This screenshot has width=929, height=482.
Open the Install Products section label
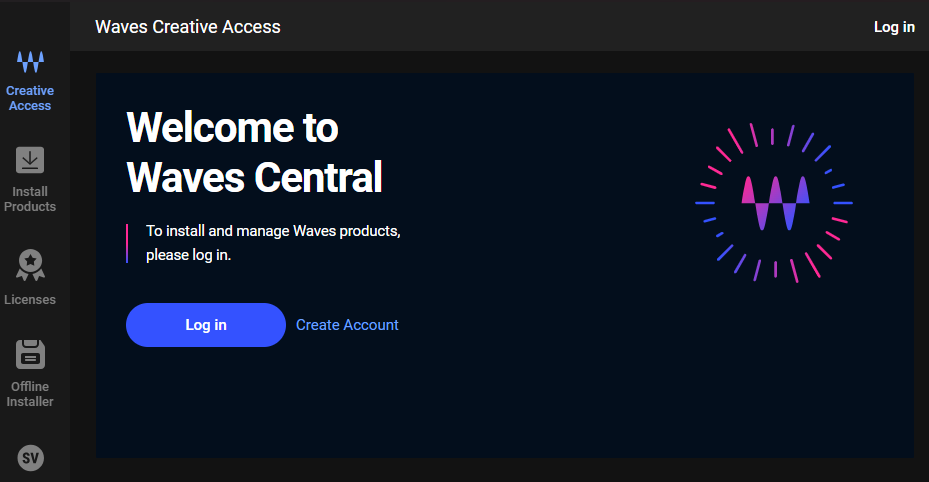coord(30,199)
